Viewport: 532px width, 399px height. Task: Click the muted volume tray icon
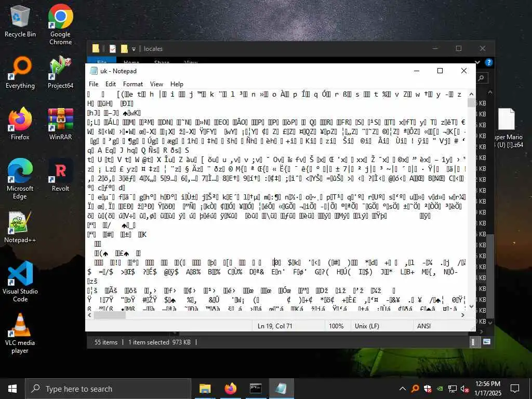pos(465,389)
